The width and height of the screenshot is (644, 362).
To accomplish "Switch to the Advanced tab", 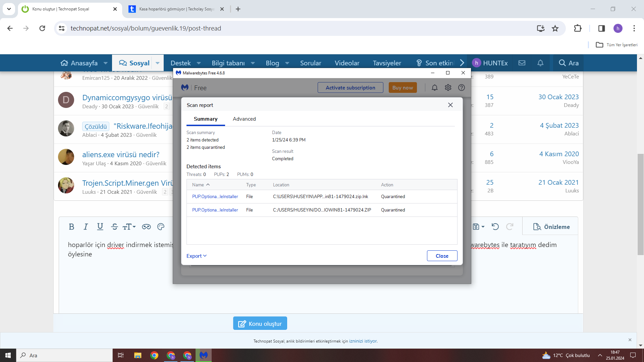I will tap(244, 119).
